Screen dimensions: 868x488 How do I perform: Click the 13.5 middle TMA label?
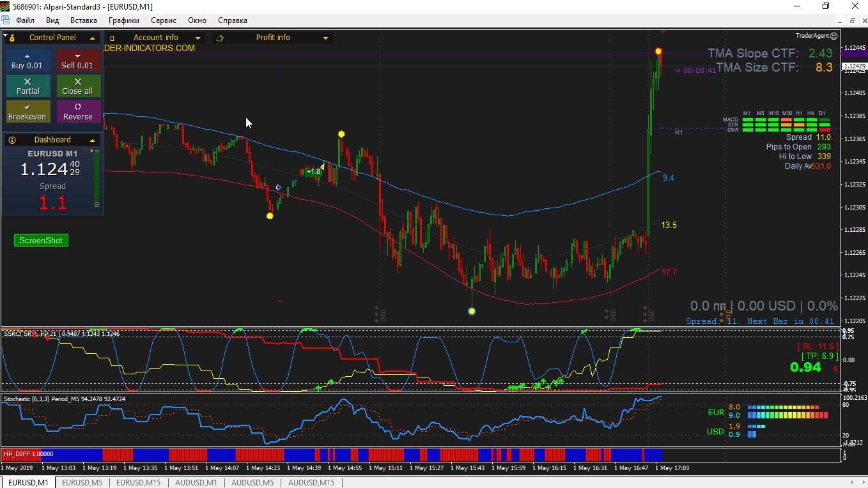tap(669, 225)
